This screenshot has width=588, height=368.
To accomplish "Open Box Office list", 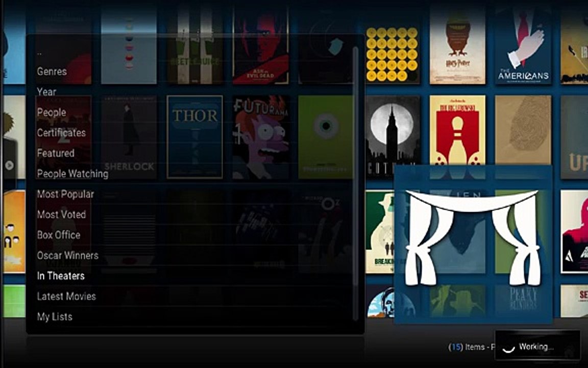I will click(x=59, y=235).
